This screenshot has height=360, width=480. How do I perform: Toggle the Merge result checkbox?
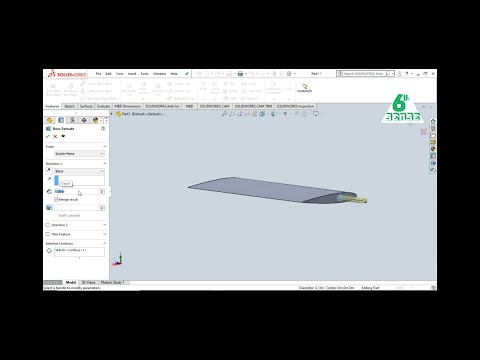pos(56,199)
